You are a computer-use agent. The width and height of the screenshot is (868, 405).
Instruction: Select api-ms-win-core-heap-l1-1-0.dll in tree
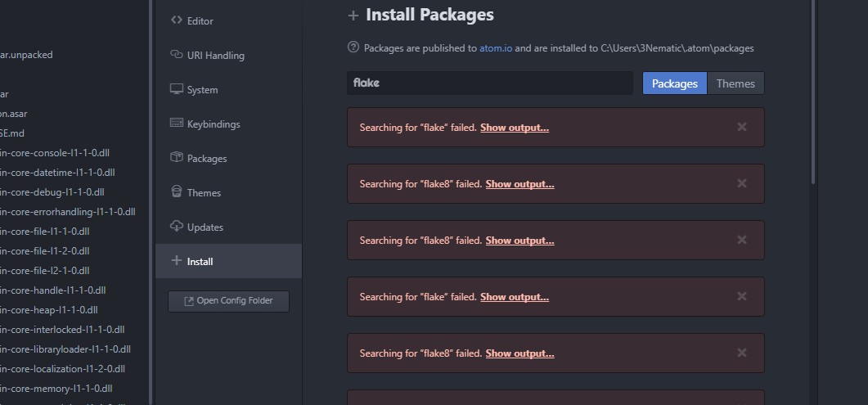coord(49,310)
